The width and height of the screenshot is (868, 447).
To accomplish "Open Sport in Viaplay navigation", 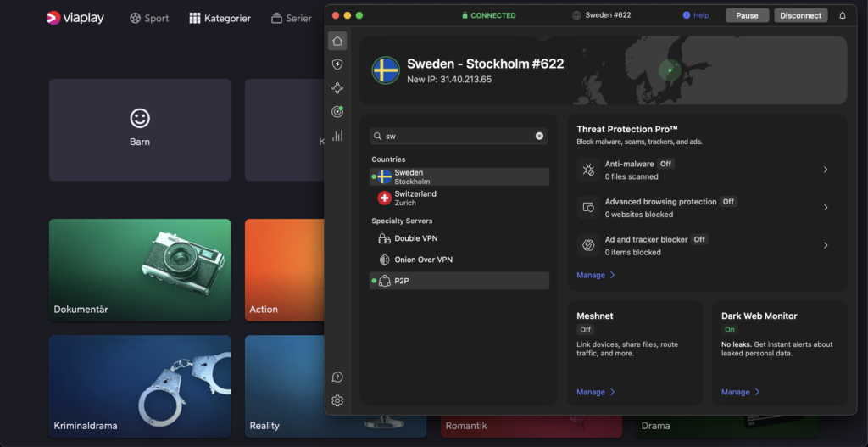I will coord(149,19).
